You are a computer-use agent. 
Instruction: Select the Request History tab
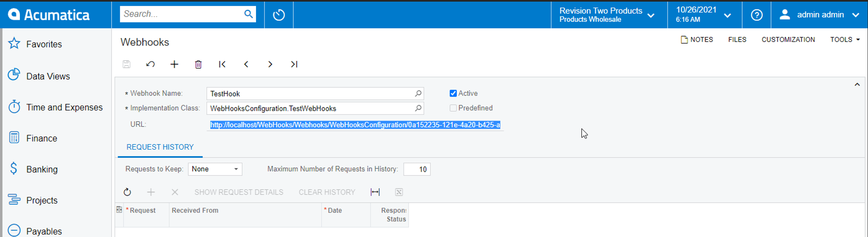tap(160, 147)
